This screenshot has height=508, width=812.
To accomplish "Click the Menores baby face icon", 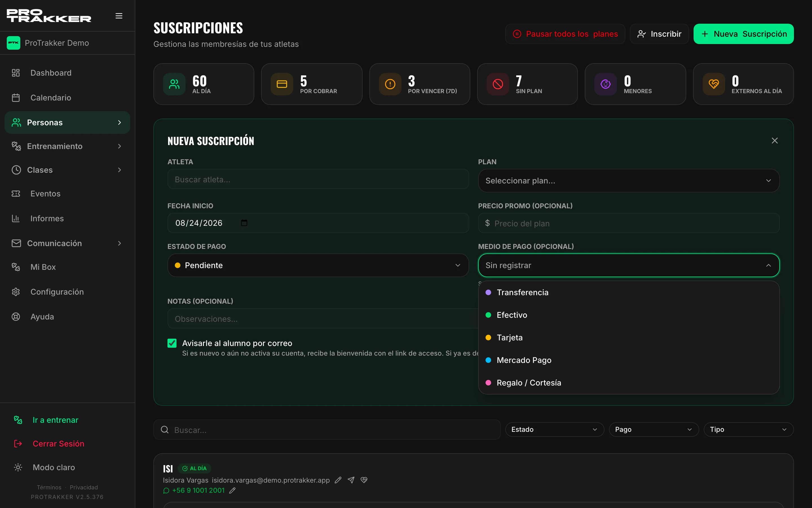I will [x=605, y=84].
